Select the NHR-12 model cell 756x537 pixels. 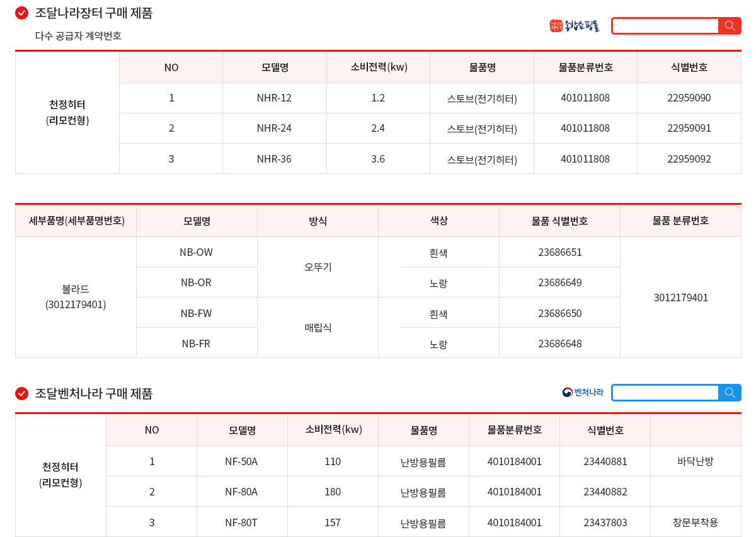pyautogui.click(x=274, y=98)
